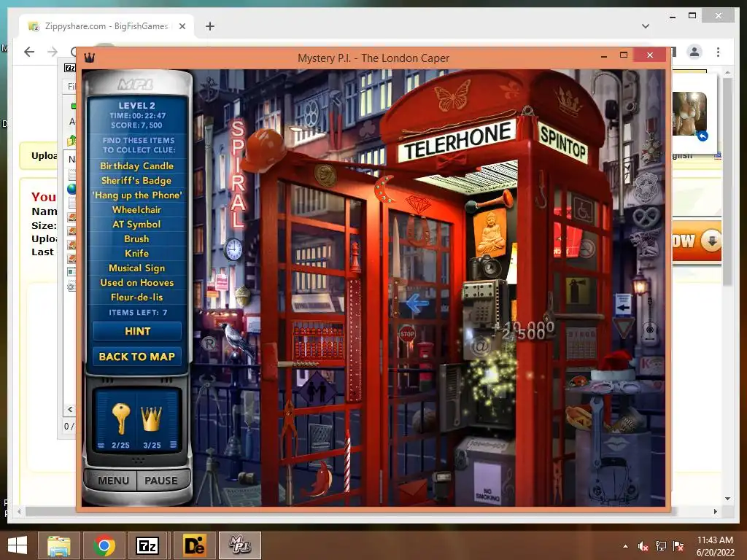Open the Windows Start menu

tap(18, 545)
